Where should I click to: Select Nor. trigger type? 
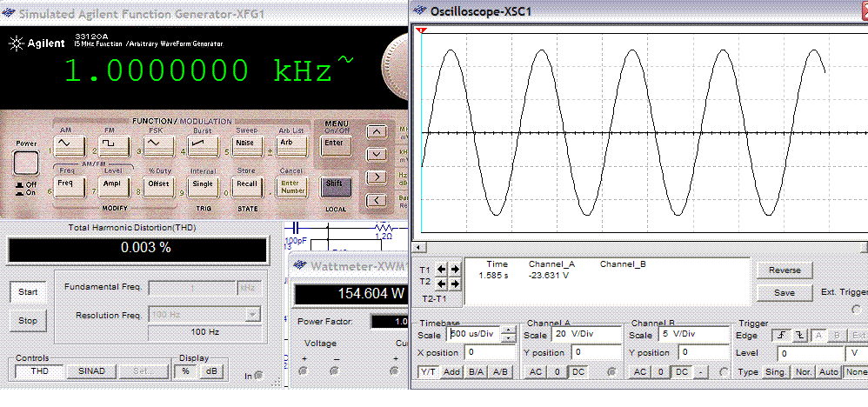coord(802,372)
